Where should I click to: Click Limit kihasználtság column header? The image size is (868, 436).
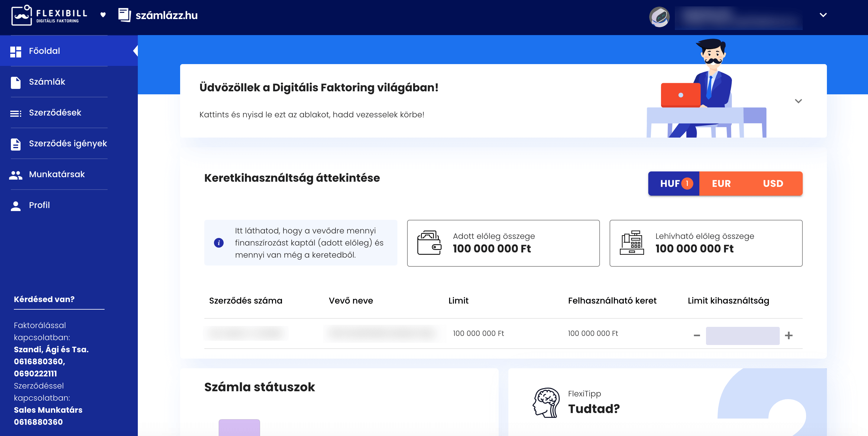[x=728, y=301]
